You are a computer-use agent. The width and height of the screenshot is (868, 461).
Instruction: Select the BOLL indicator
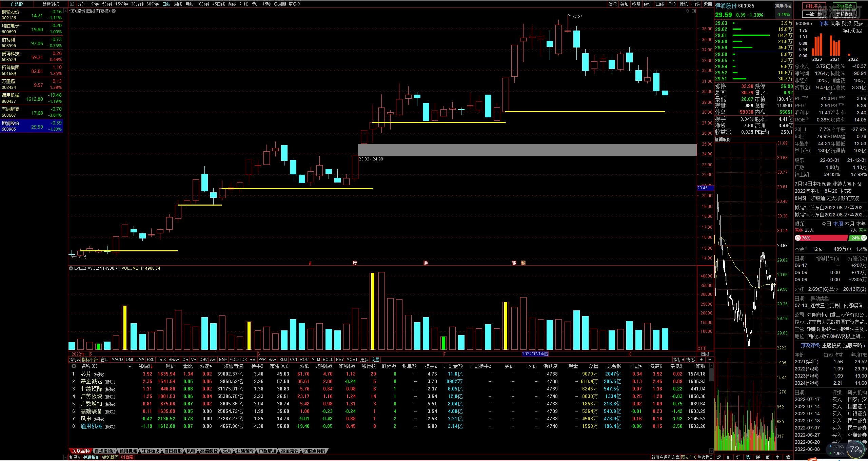click(328, 360)
